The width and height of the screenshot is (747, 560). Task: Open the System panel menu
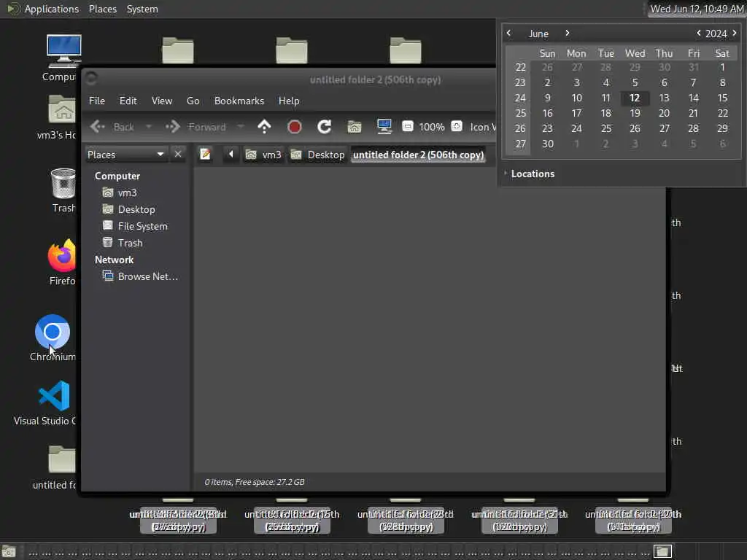[142, 9]
